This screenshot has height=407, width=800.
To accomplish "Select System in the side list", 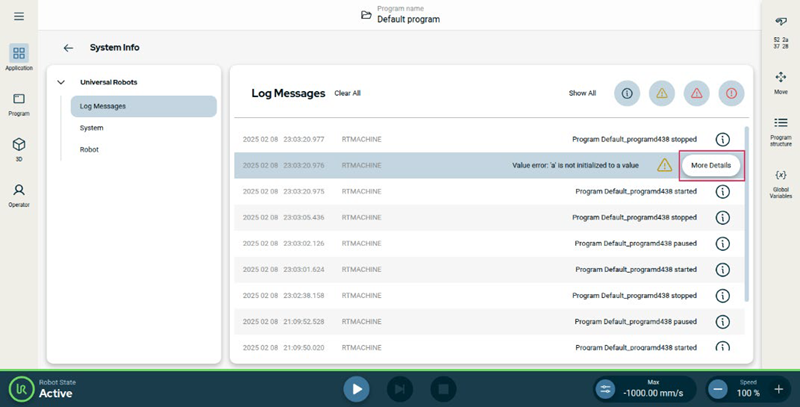I will 92,128.
